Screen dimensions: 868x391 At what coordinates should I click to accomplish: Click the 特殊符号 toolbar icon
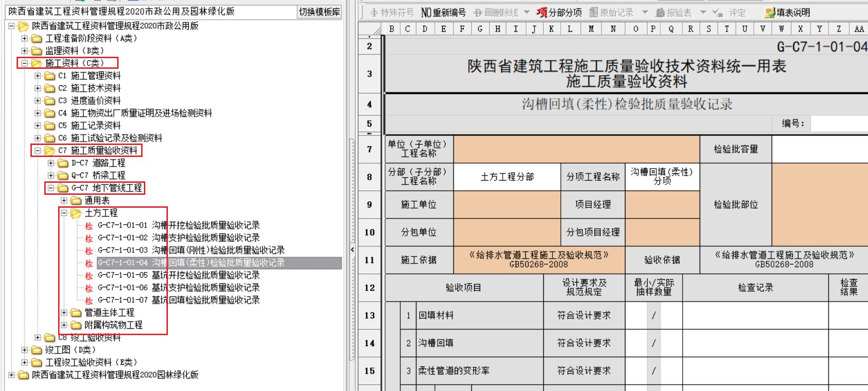click(392, 12)
